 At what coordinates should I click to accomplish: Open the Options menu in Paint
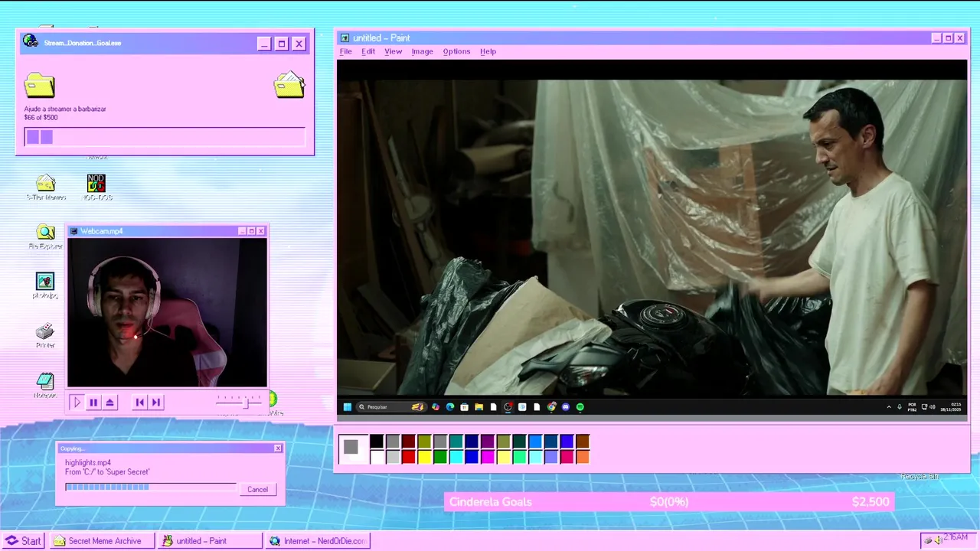pyautogui.click(x=456, y=51)
